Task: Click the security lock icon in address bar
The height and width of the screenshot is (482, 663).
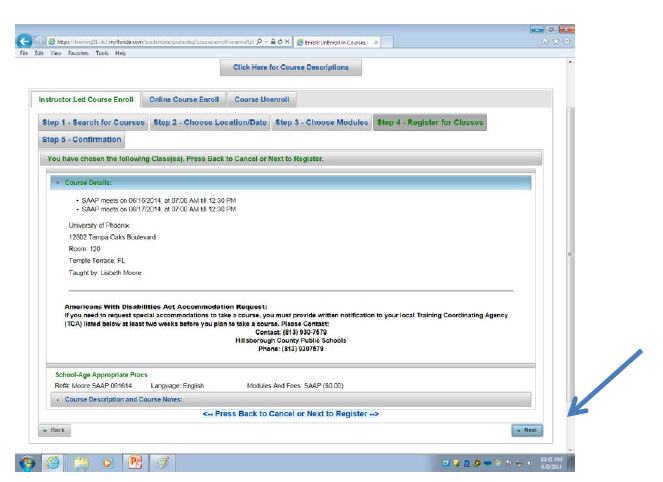Action: (273, 42)
